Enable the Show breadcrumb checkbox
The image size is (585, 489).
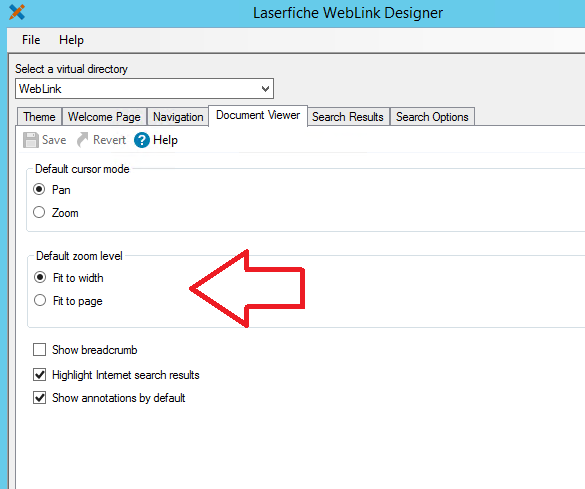[40, 350]
